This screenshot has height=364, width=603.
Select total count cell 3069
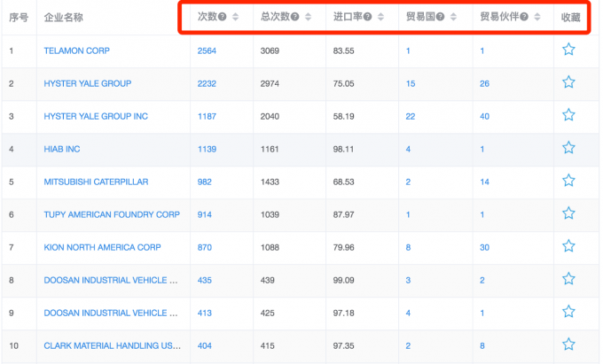270,50
